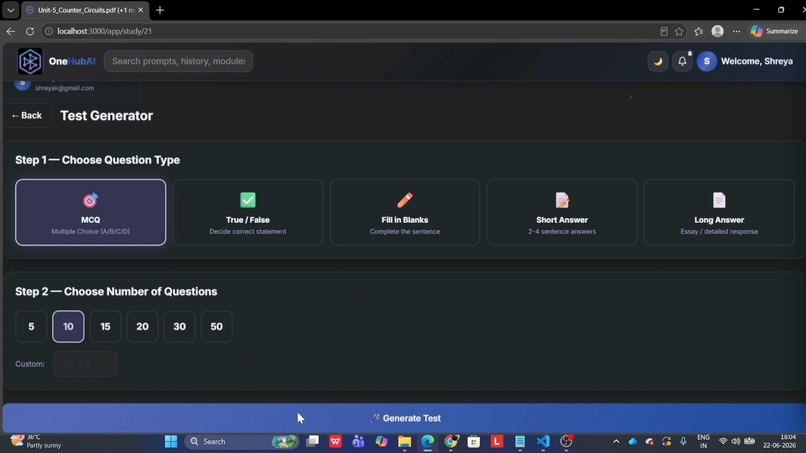View site information icon in address bar
Image resolution: width=806 pixels, height=453 pixels.
coord(48,31)
